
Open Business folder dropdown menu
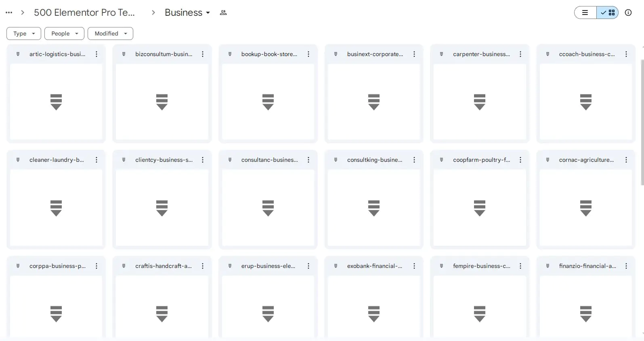187,13
